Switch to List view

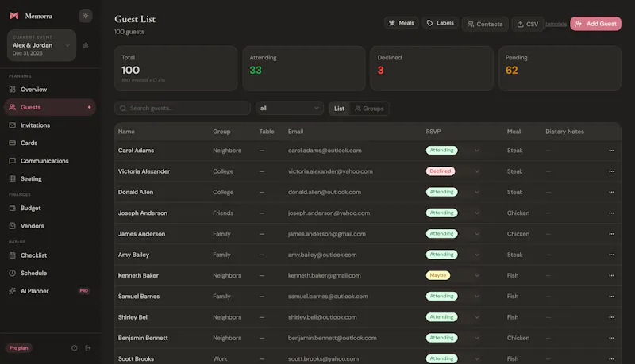(340, 109)
